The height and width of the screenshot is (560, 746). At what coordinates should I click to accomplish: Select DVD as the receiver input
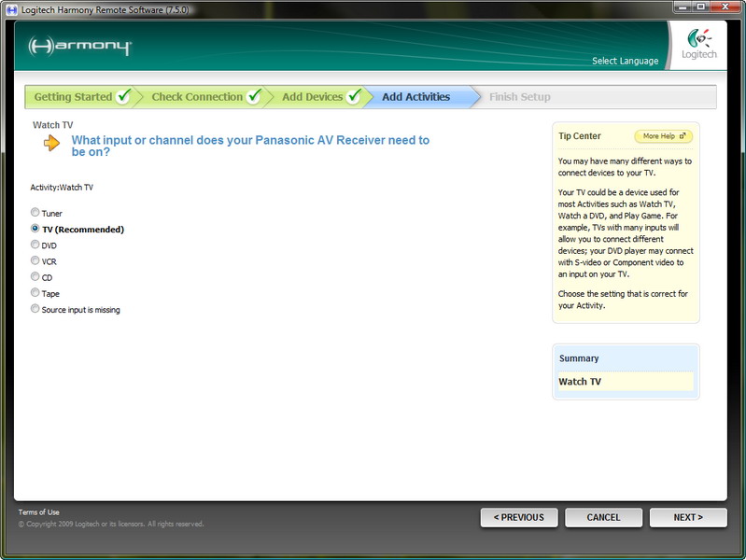(35, 245)
